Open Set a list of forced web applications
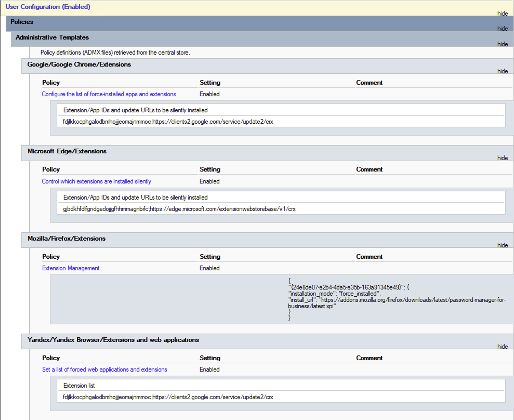The image size is (514, 420). tap(104, 370)
